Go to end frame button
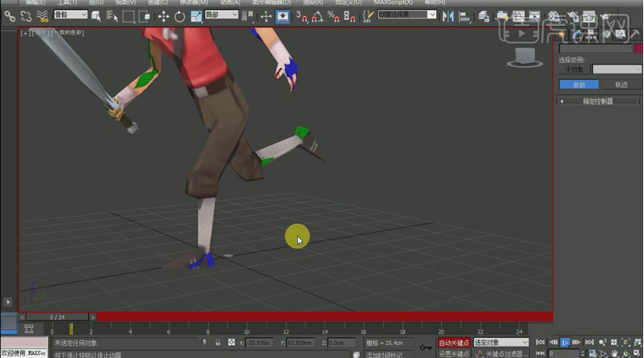This screenshot has height=358, width=644. [589, 342]
